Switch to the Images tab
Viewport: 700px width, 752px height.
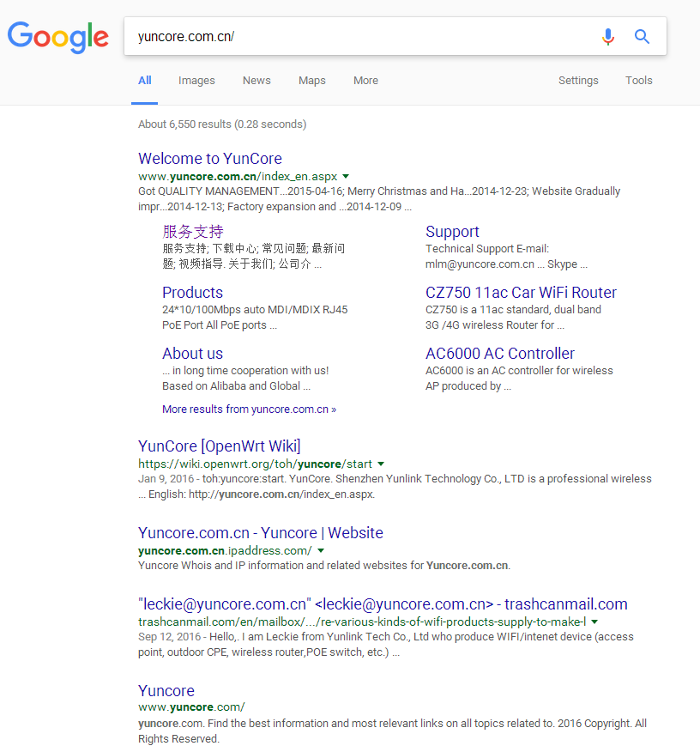pyautogui.click(x=196, y=81)
